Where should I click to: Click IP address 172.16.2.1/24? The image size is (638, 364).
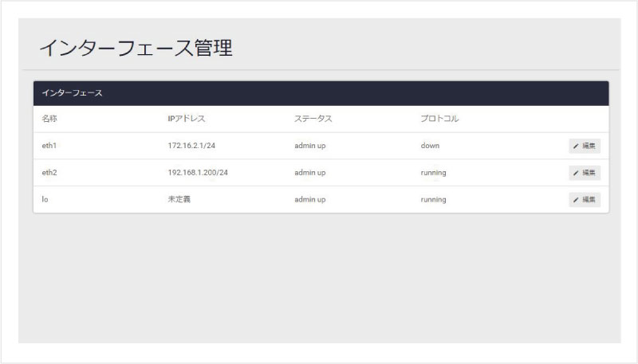coord(191,146)
